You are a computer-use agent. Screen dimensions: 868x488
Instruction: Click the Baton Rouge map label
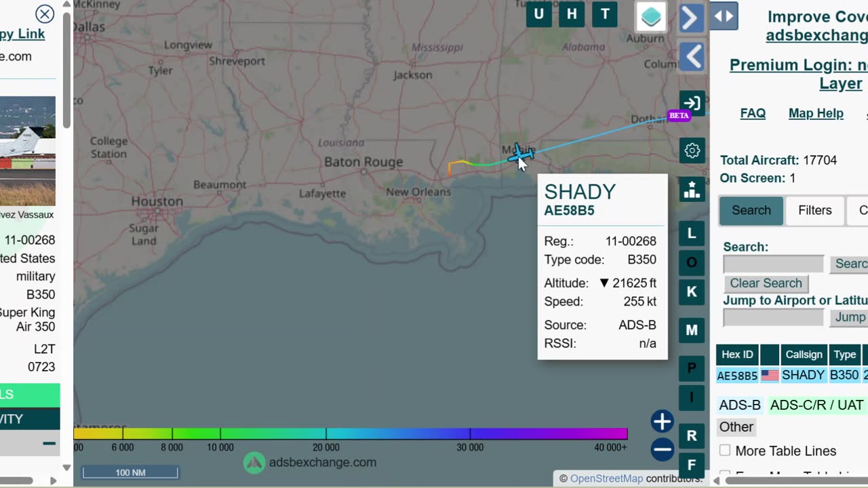(363, 162)
